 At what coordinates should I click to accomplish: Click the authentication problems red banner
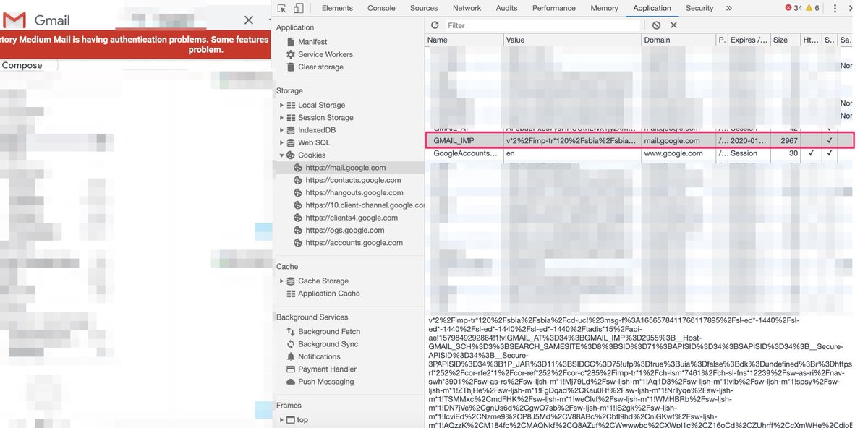pyautogui.click(x=135, y=45)
